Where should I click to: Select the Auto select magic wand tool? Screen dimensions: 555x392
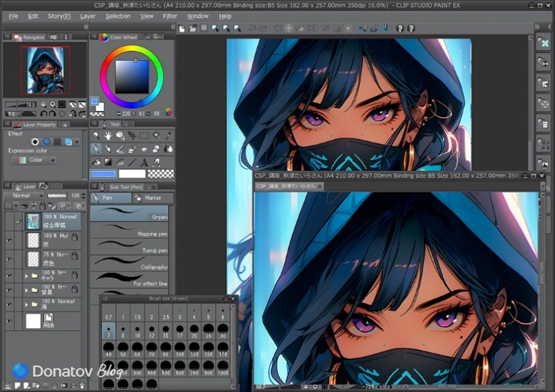[157, 136]
